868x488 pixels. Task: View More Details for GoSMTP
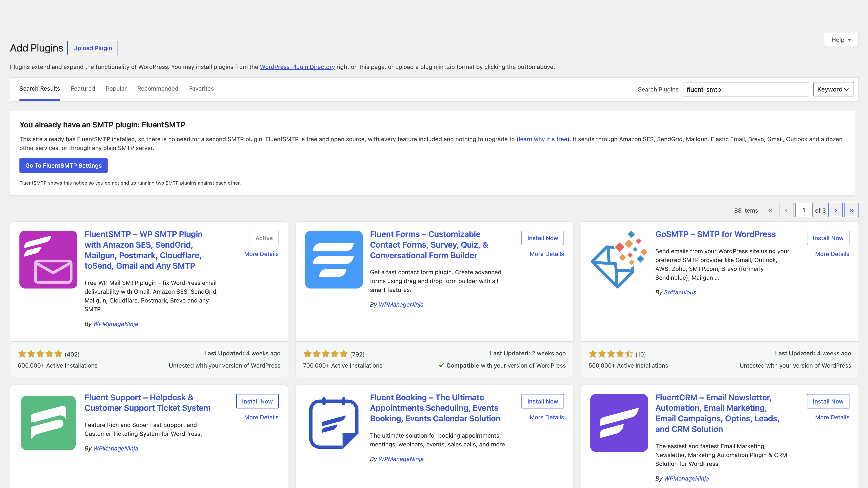click(x=832, y=254)
